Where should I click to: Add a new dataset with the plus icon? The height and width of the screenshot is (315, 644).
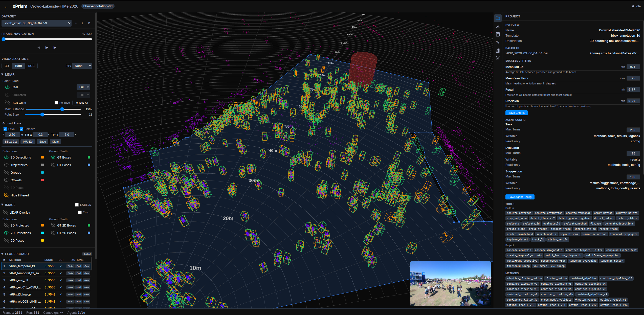[76, 23]
